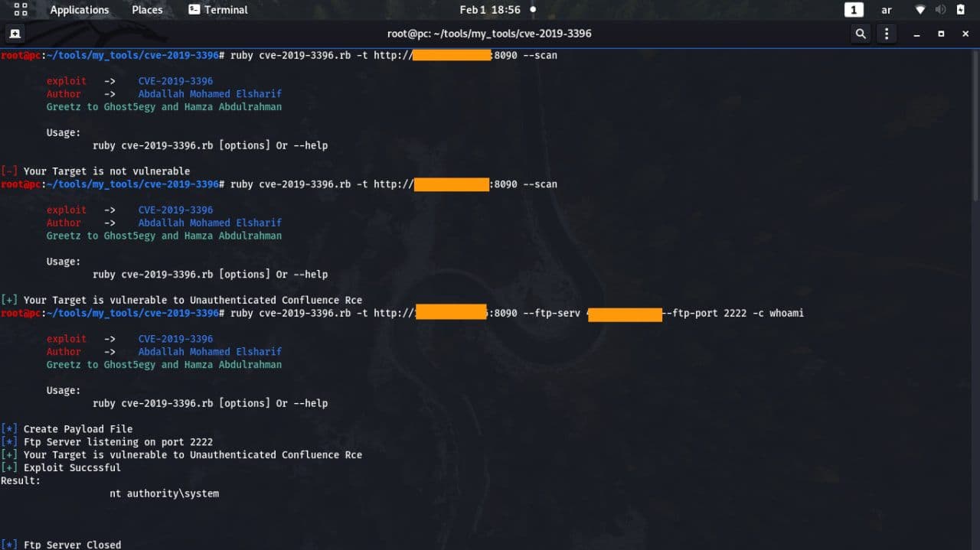Open the Applications menu

click(80, 10)
